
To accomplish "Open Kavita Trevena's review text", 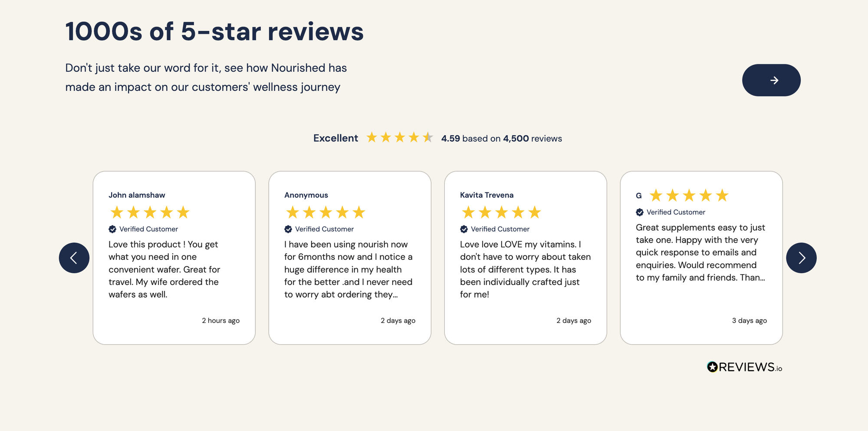I will coord(526,269).
